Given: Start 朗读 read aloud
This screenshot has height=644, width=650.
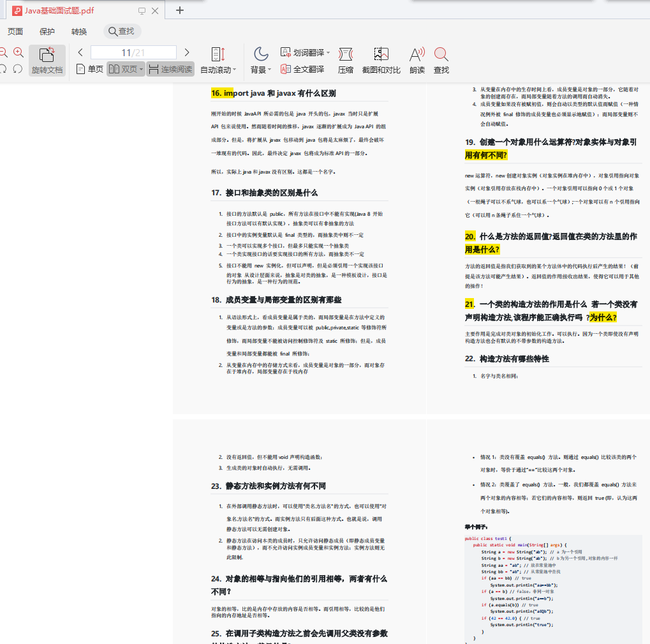Looking at the screenshot, I should click(x=417, y=61).
